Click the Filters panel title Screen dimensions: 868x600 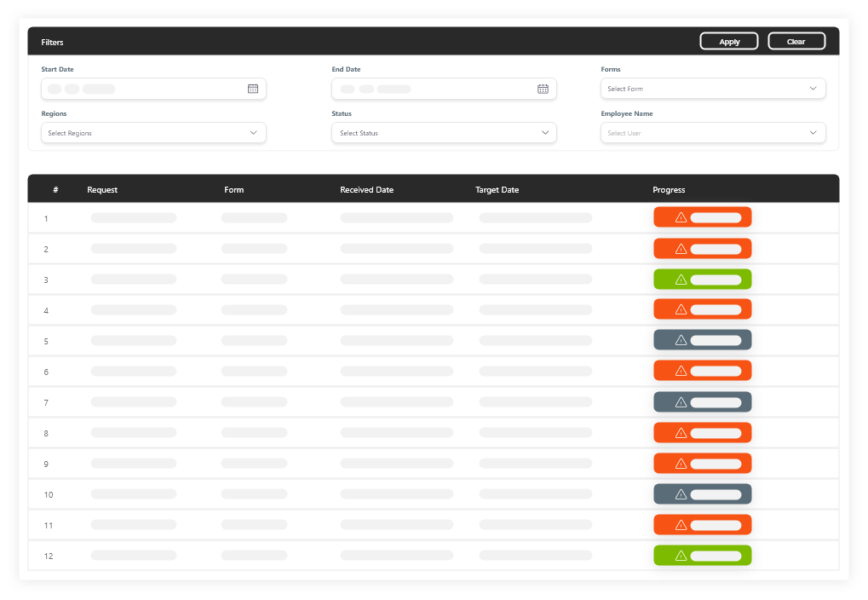pos(52,42)
